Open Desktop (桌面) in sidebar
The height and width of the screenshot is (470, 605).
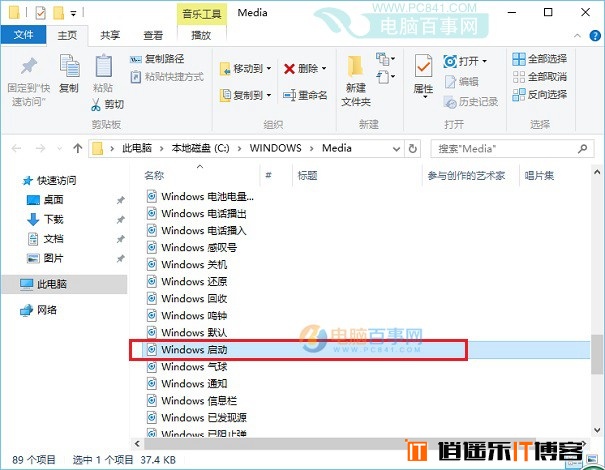(x=45, y=200)
